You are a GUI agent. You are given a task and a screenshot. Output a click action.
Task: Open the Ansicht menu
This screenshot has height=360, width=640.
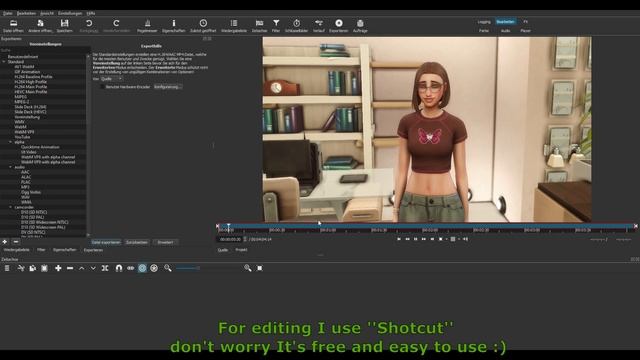click(47, 13)
